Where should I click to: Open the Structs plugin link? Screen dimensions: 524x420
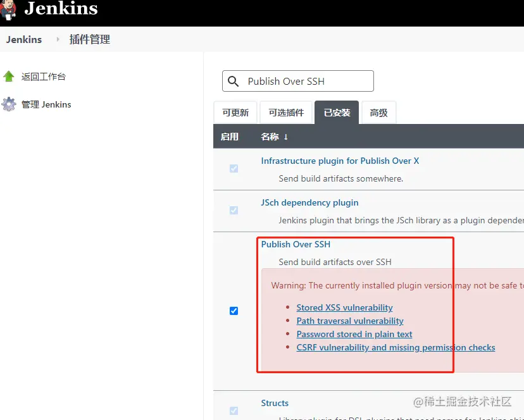[275, 403]
